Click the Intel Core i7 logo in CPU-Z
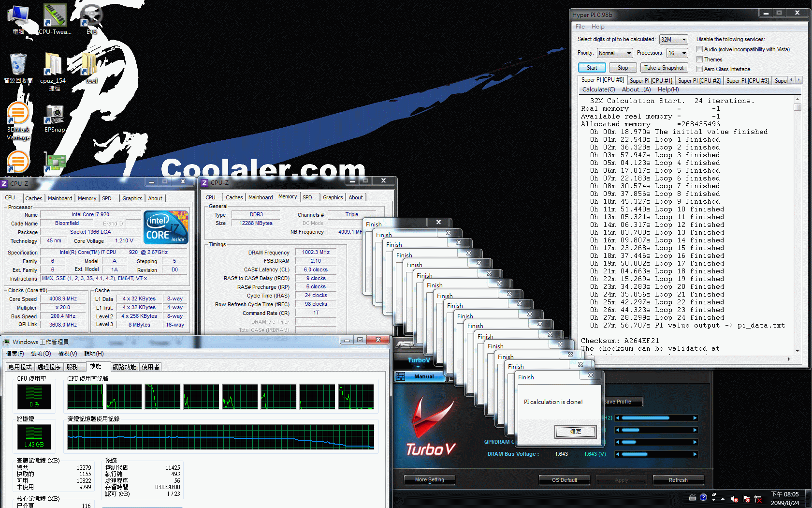 pos(166,227)
